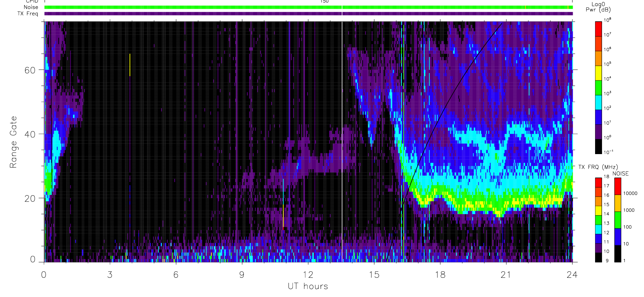Click x-axis tick label 3

pyautogui.click(x=110, y=275)
